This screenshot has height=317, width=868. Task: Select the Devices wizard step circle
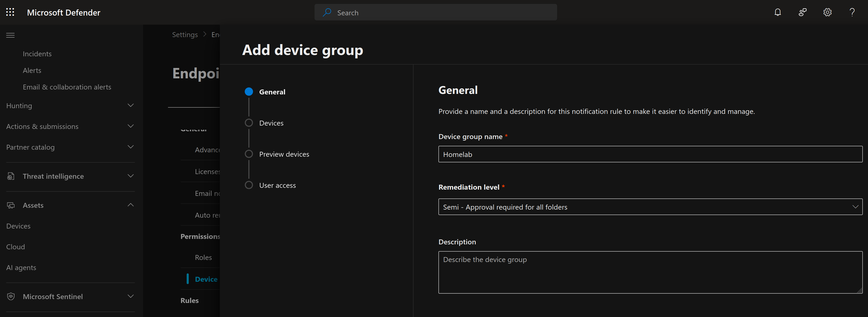[x=249, y=123]
